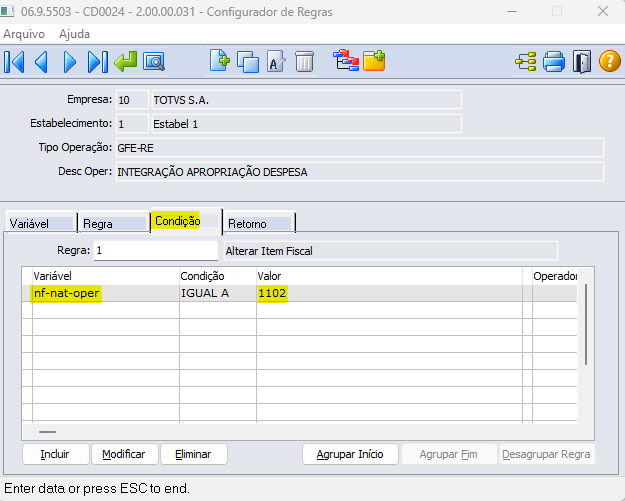Image resolution: width=625 pixels, height=501 pixels.
Task: Go to the first record
Action: pyautogui.click(x=14, y=62)
